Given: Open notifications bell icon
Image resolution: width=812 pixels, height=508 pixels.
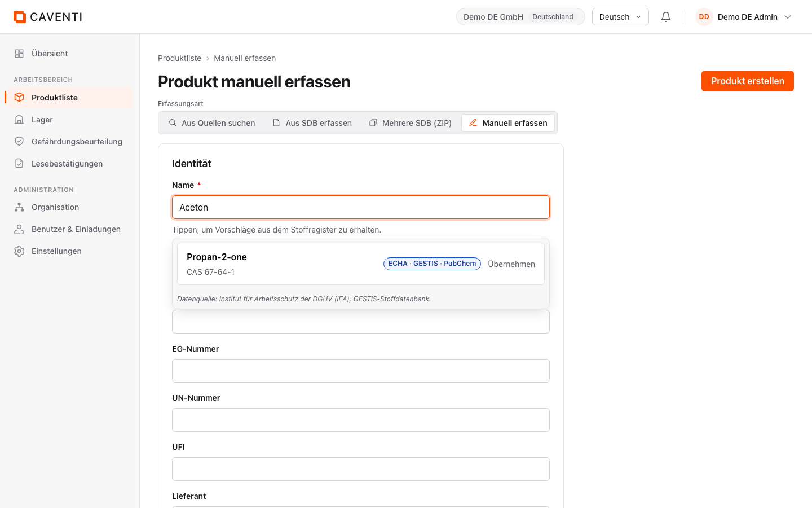Looking at the screenshot, I should (666, 17).
